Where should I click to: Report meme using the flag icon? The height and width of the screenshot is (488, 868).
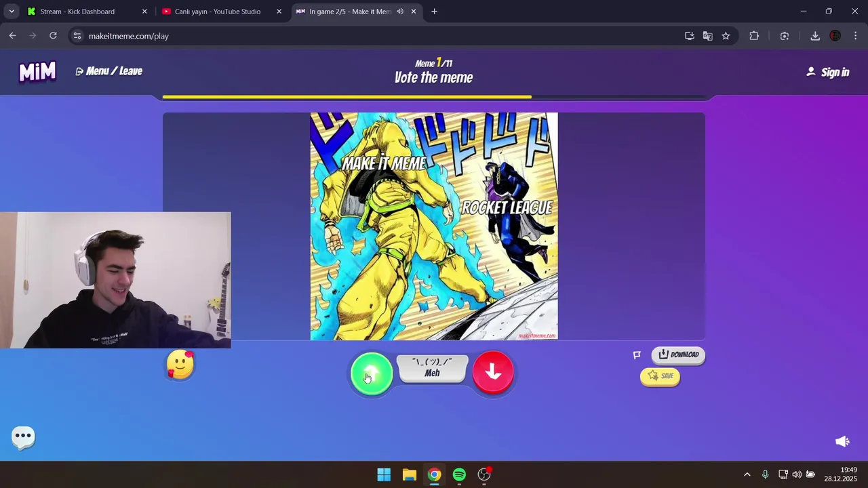click(637, 355)
